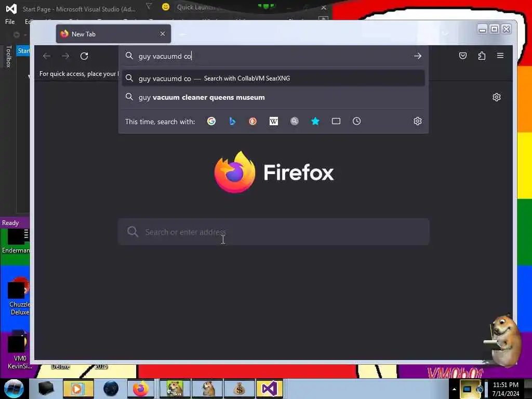Search this time with Wikipedia
Image resolution: width=532 pixels, height=399 pixels.
273,121
